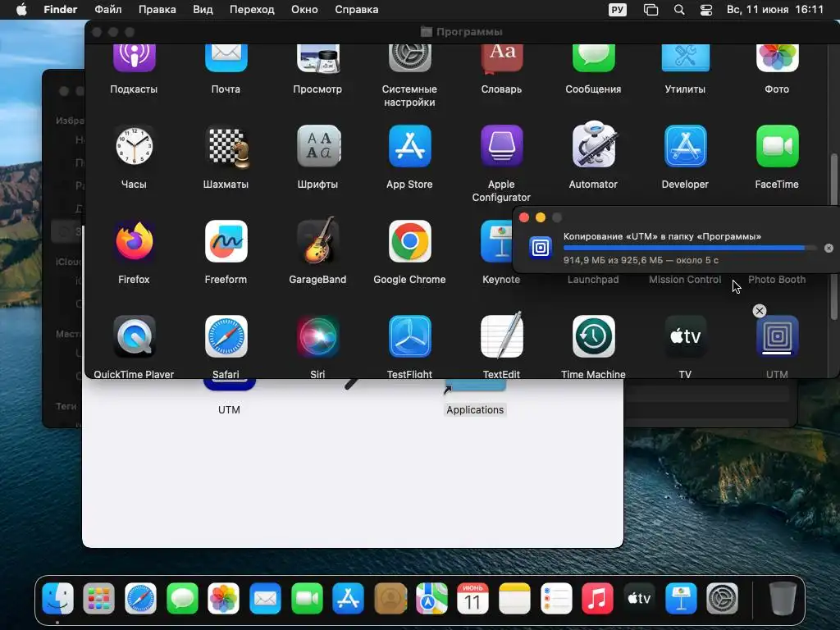Open the Automator app
The width and height of the screenshot is (840, 630).
593,144
